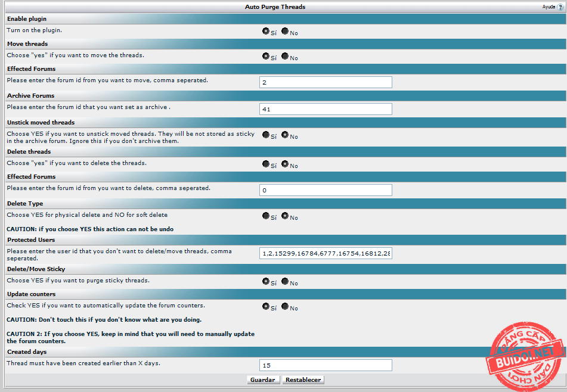Viewport: 567px width, 392px height.
Task: Select No for Move threads
Action: 285,56
